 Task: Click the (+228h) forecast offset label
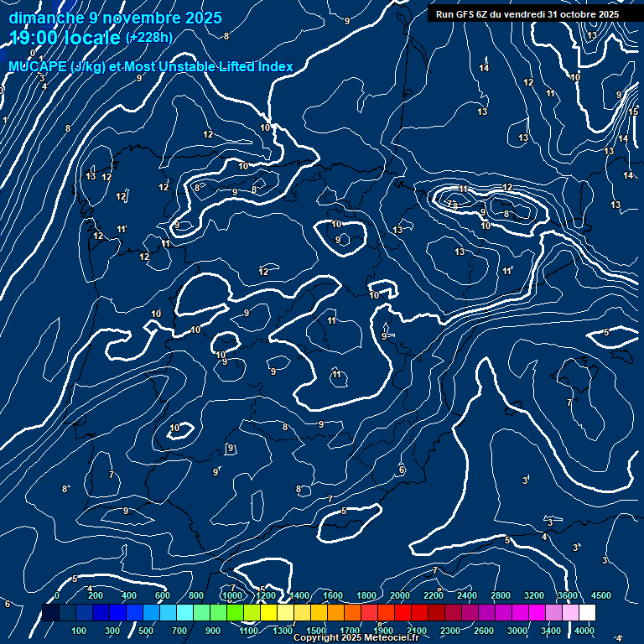[x=149, y=39]
